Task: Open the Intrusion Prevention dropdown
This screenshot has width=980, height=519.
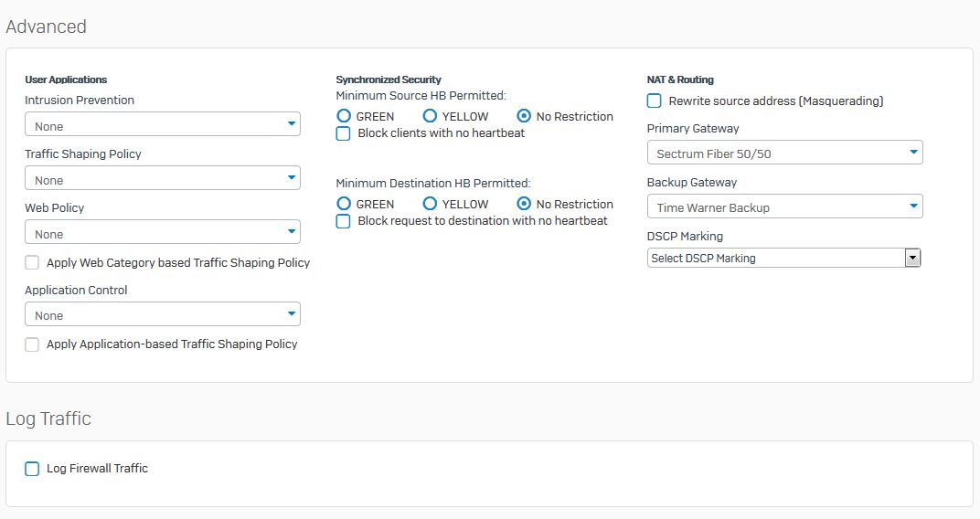Action: click(163, 124)
